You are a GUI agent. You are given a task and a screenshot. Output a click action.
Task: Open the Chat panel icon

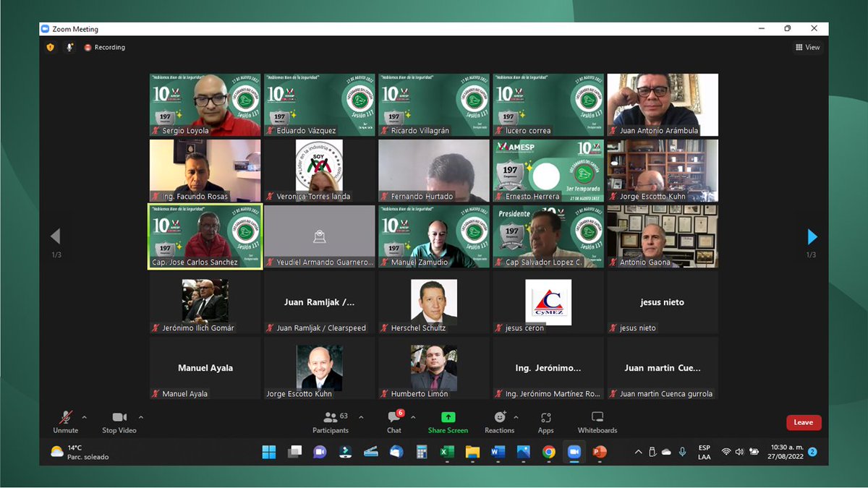[x=393, y=417]
